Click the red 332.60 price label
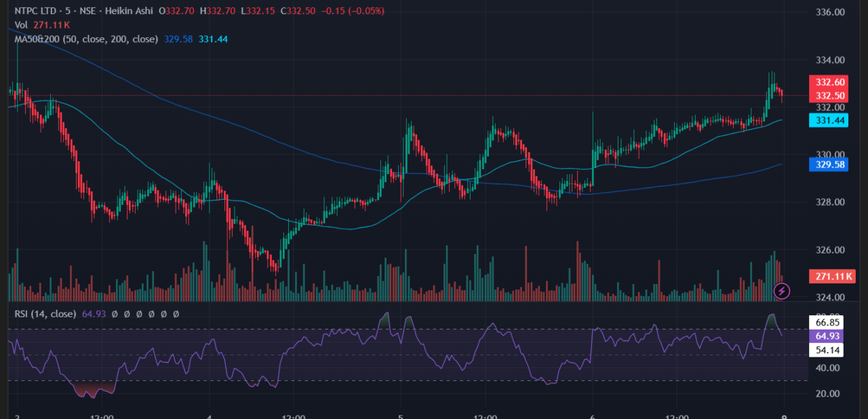This screenshot has width=868, height=419. coord(829,82)
